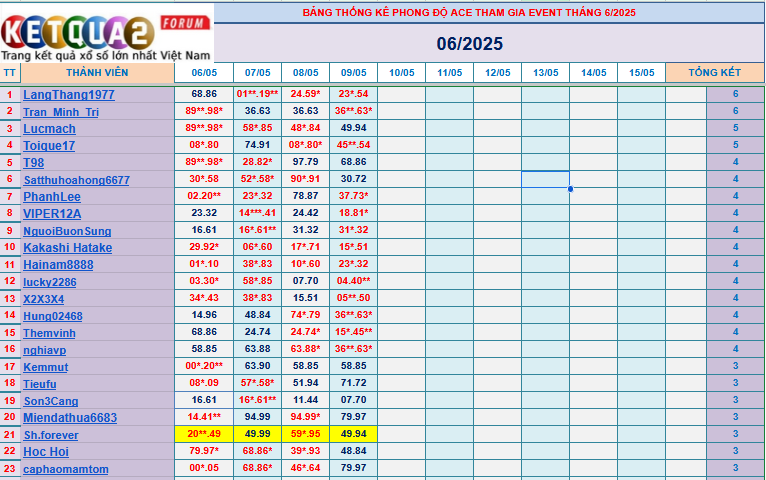This screenshot has height=480, width=766.
Task: Select cell 94.99* in Miendathua6683 row
Action: click(x=305, y=417)
